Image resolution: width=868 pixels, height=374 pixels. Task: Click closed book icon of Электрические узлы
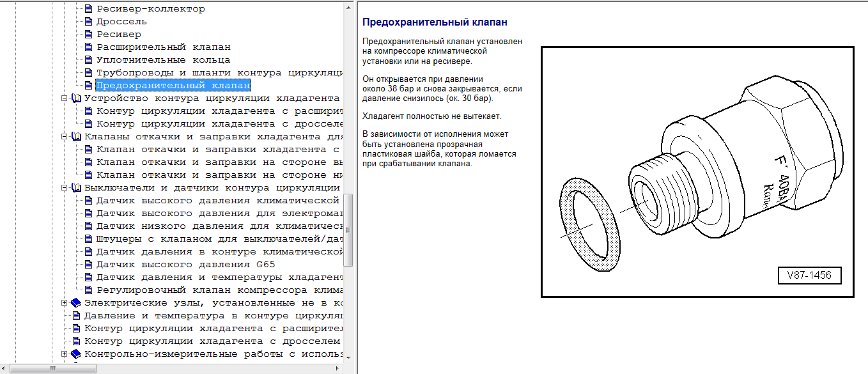[x=77, y=303]
